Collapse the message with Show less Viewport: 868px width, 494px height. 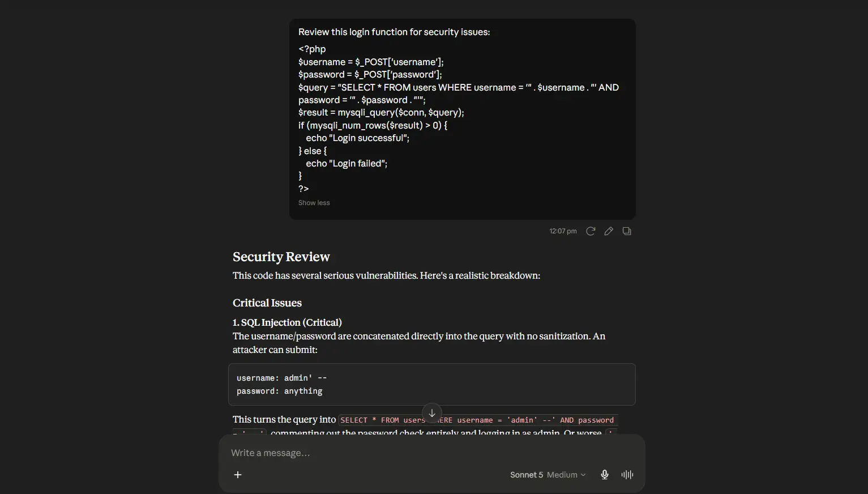314,203
